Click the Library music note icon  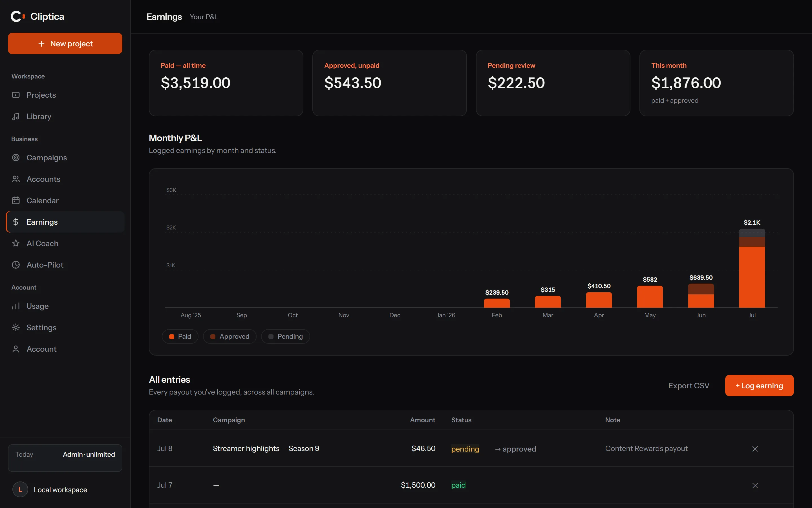pyautogui.click(x=16, y=117)
